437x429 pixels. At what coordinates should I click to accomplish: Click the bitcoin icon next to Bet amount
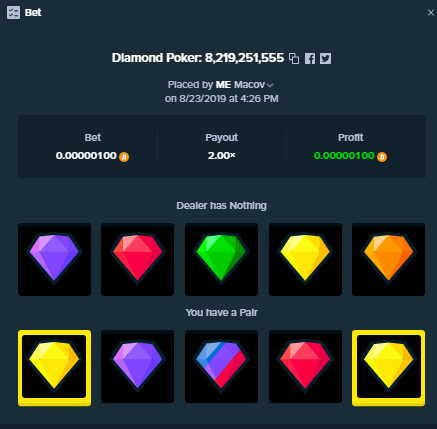[x=124, y=157]
